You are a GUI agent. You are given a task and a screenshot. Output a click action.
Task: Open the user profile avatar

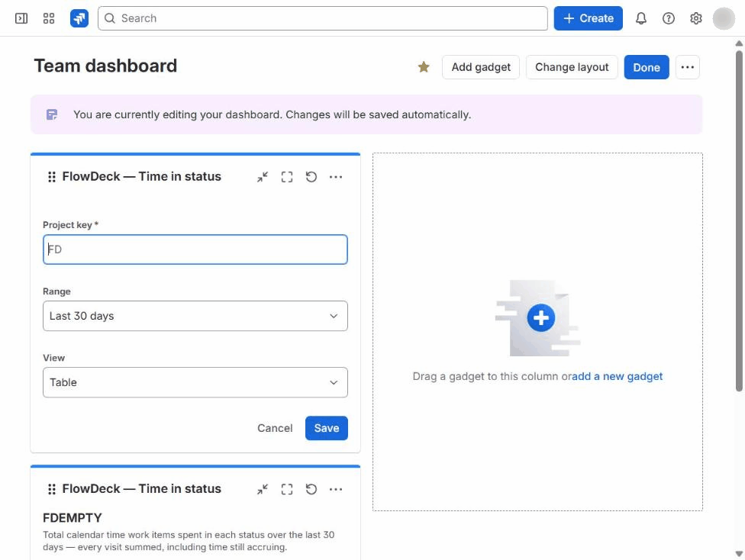click(724, 18)
